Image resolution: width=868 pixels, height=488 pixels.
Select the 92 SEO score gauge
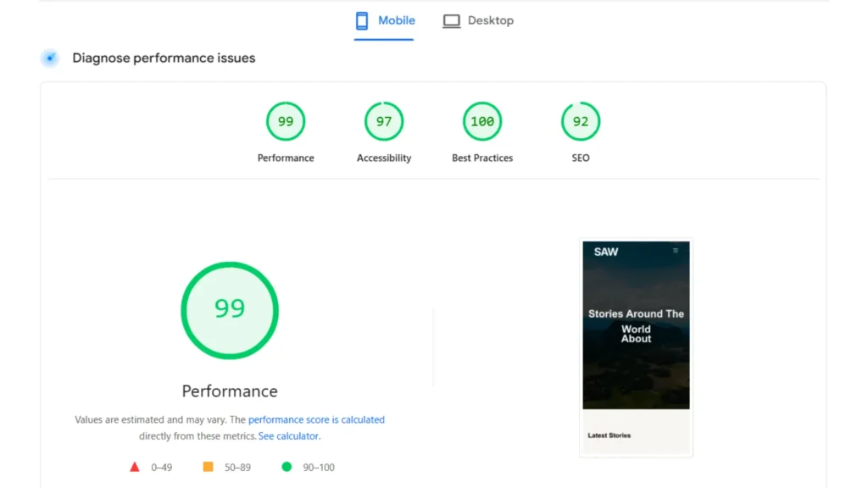point(580,121)
